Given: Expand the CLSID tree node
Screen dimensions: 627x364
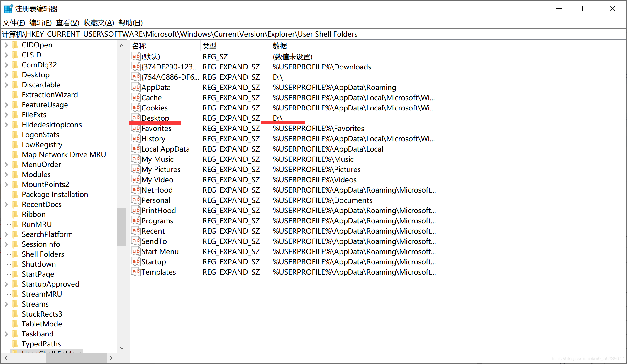Looking at the screenshot, I should [x=6, y=55].
